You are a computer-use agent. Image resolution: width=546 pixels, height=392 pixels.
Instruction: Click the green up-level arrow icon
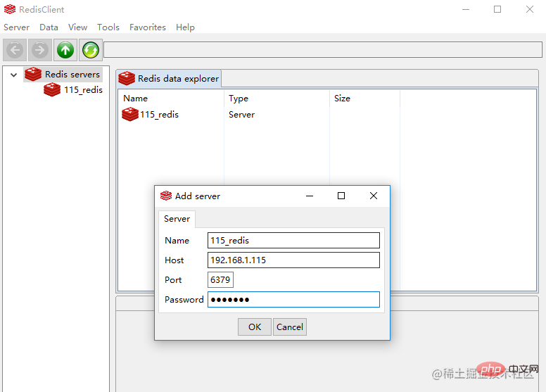pyautogui.click(x=65, y=50)
